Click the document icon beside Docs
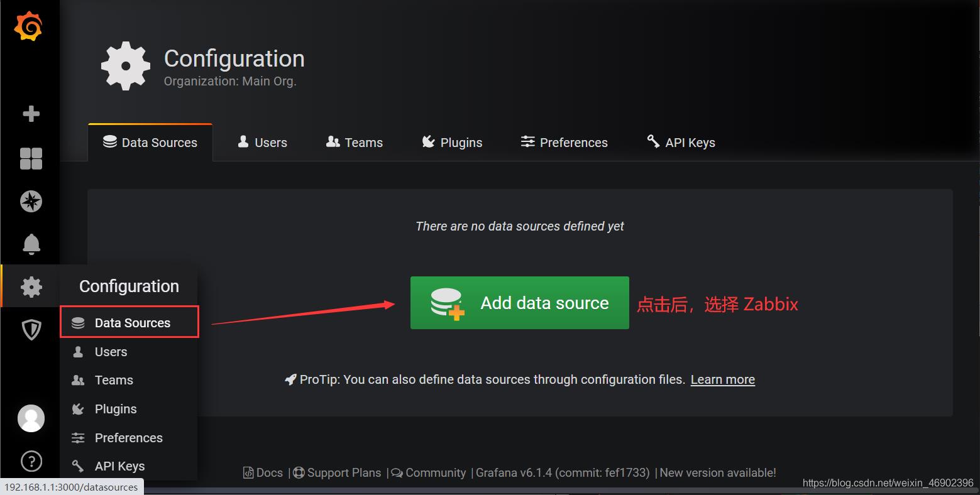 coord(248,473)
